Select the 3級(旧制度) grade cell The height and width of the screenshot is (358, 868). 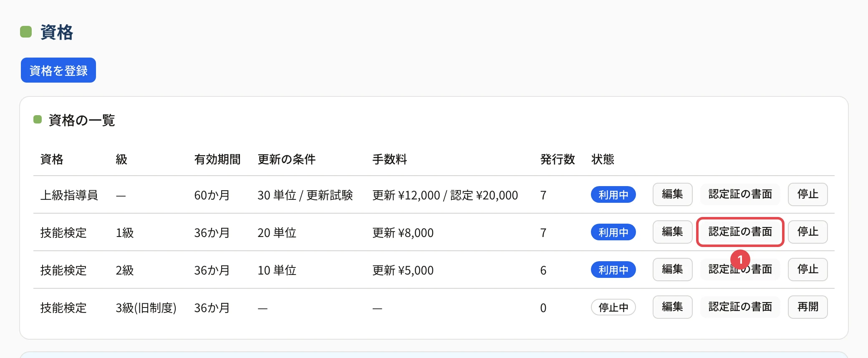[146, 308]
